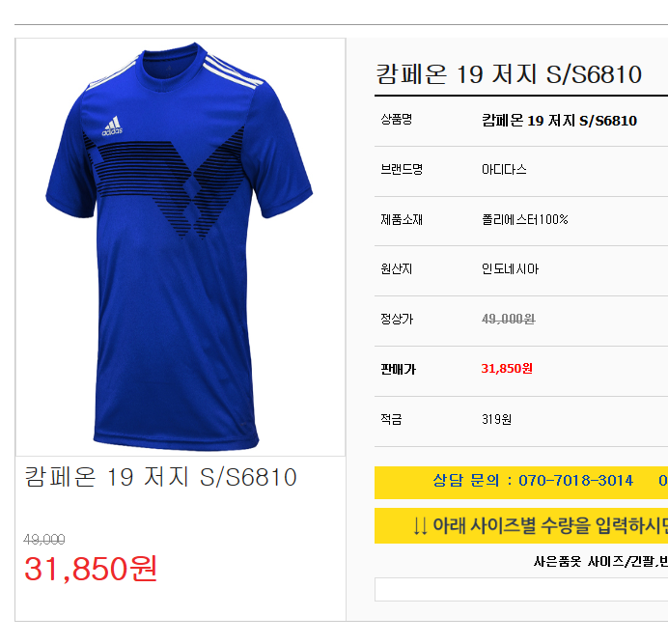Click the input field below 사은품옷 사이즈 label
Screen dimensions: 668x644
click(521, 589)
